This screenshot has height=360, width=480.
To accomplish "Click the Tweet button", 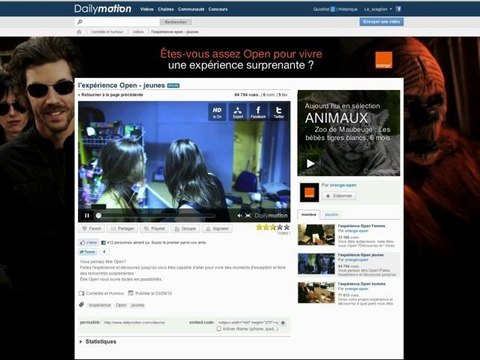I will [88, 252].
